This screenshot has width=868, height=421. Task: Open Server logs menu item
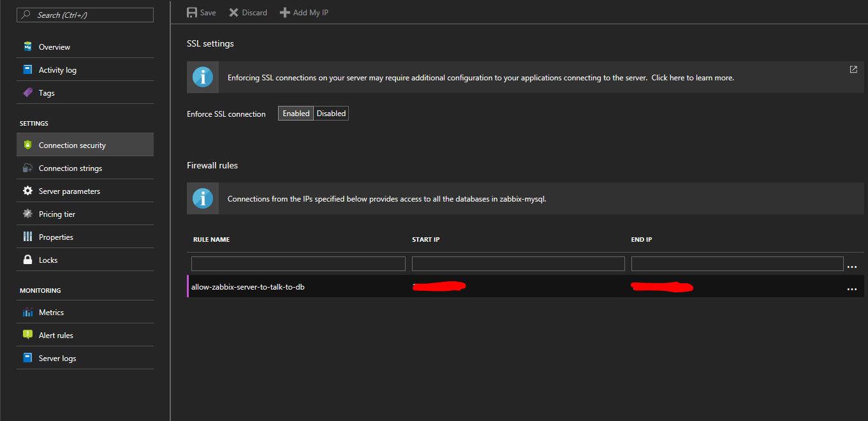point(85,358)
